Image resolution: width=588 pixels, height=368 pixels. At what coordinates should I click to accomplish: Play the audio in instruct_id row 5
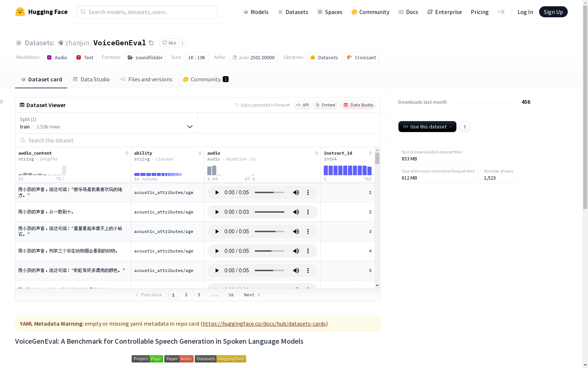point(217,270)
